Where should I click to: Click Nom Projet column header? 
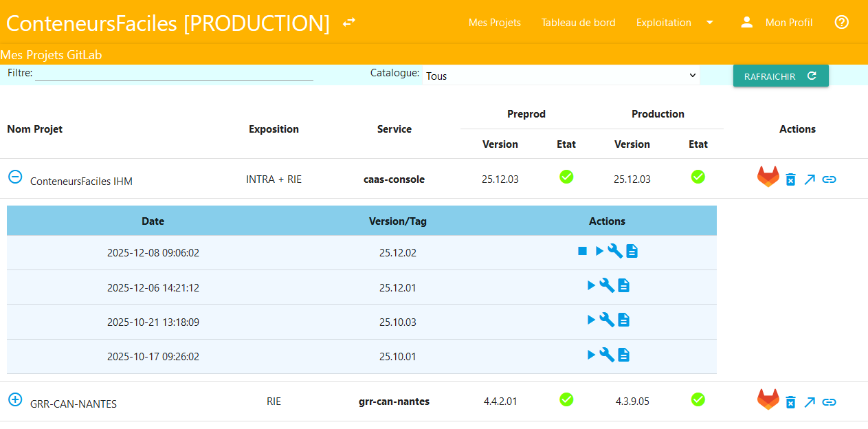pos(35,129)
